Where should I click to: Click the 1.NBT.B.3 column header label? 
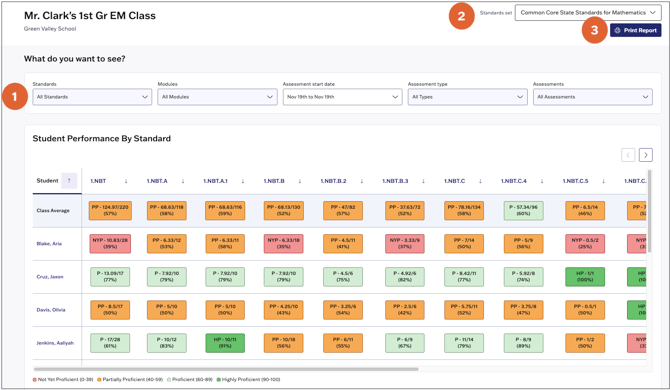[395, 181]
